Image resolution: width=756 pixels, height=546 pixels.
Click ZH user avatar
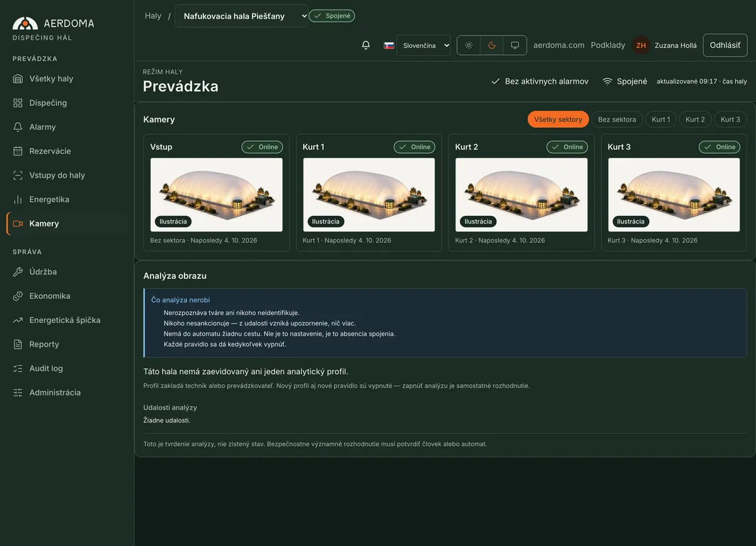coord(641,45)
